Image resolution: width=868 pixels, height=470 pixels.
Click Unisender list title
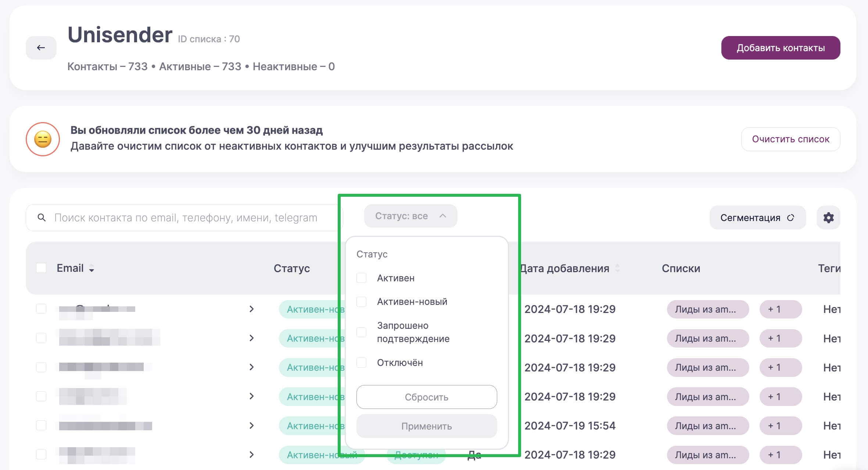tap(120, 35)
